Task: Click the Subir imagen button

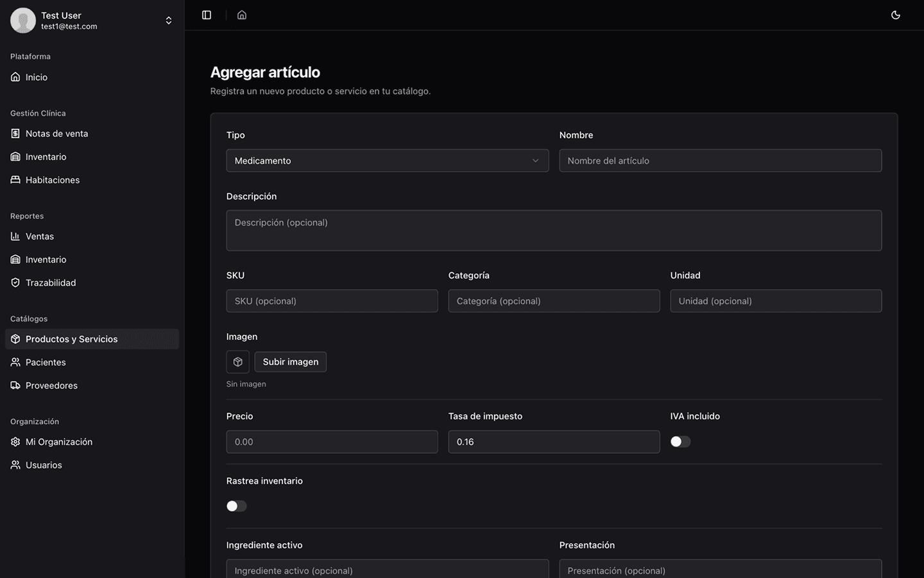Action: click(x=290, y=362)
